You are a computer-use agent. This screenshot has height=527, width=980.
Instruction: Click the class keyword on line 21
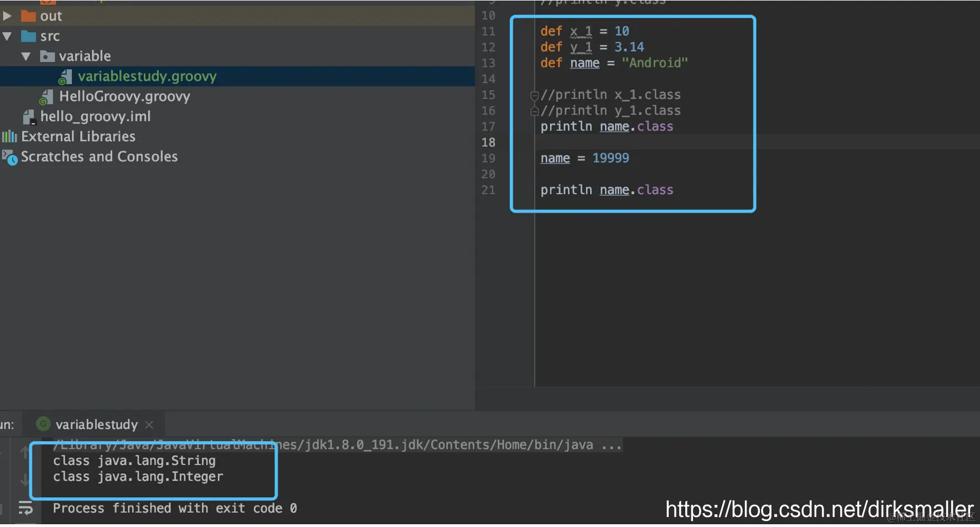point(655,190)
